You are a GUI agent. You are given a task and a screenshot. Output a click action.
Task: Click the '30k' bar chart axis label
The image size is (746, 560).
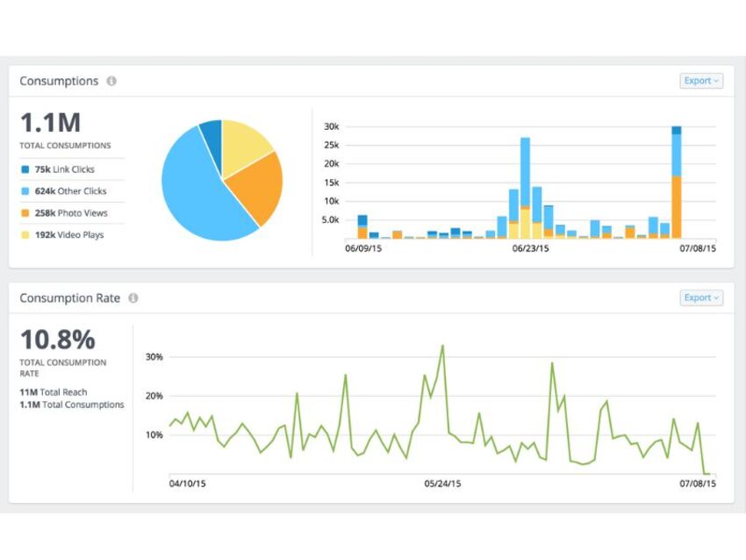332,126
